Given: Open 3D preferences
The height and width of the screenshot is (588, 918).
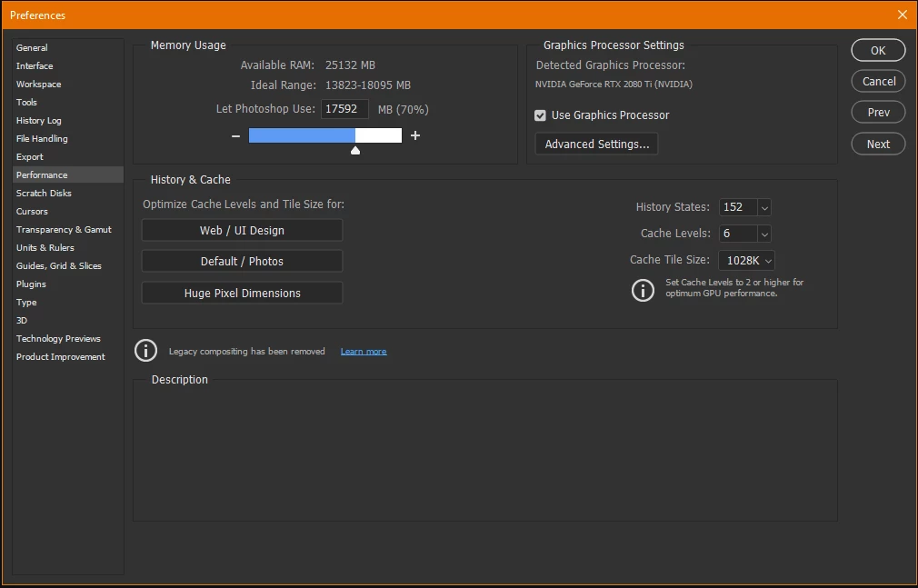Looking at the screenshot, I should (x=68, y=320).
